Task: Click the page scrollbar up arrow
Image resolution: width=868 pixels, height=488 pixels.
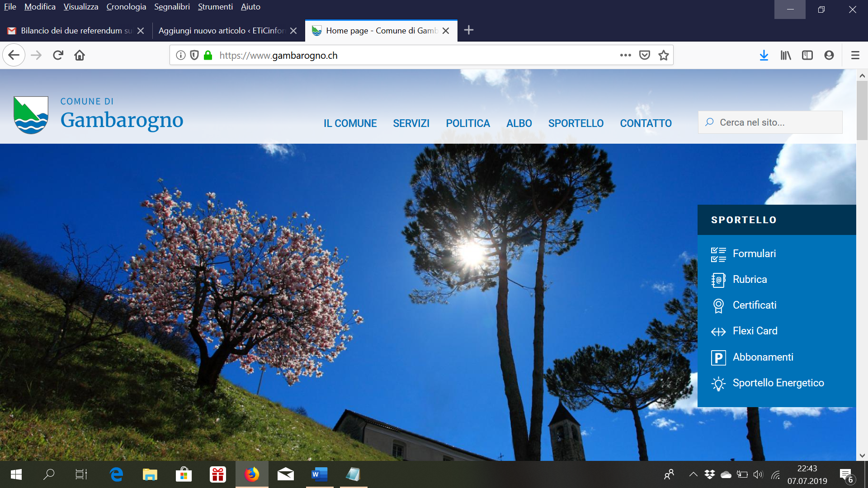Action: 862,75
